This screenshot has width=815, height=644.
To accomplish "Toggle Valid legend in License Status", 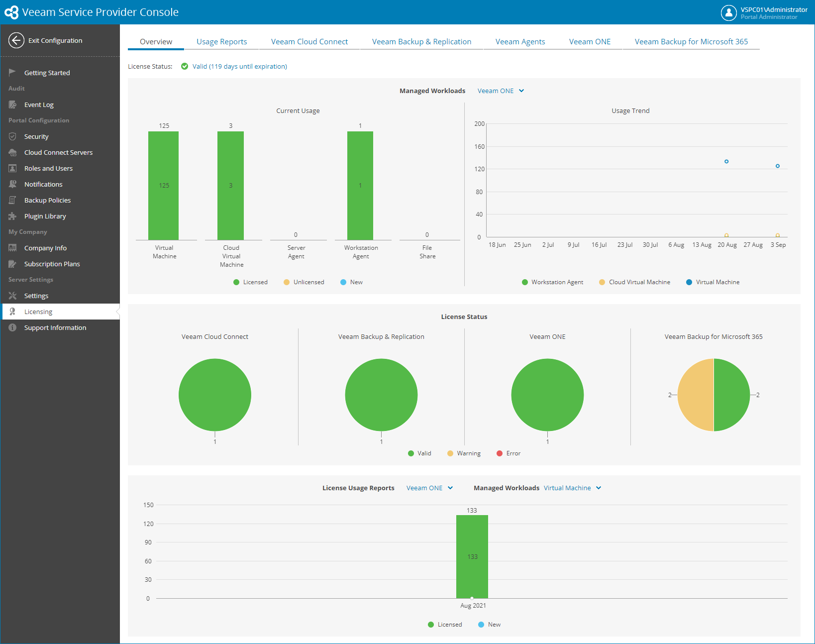I will pyautogui.click(x=419, y=453).
